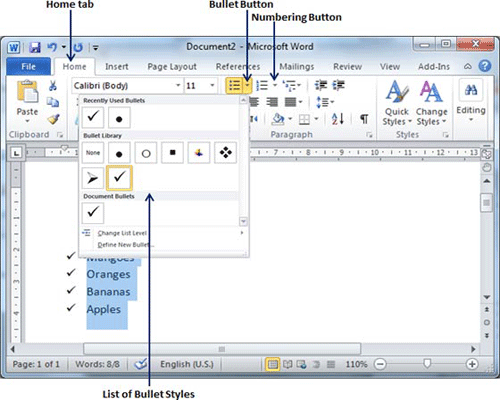Open the Numbering button dropdown arrow
The image size is (500, 400).
coord(275,85)
